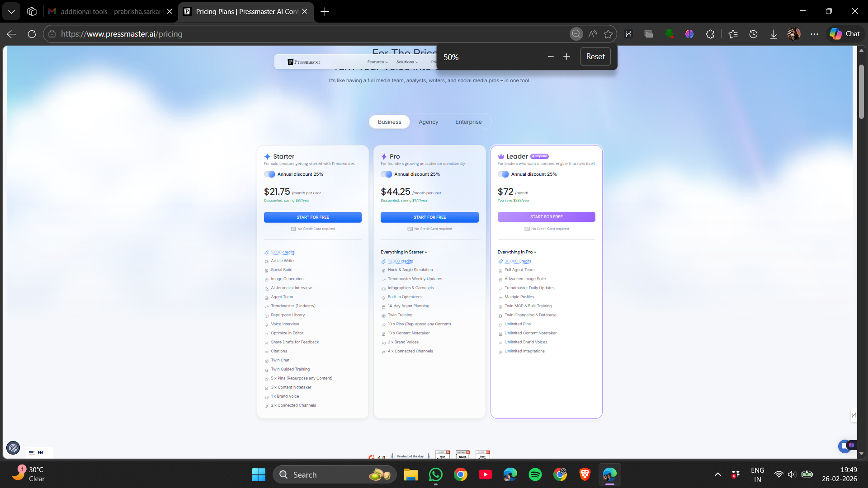
Task: Open Spotify from the taskbar
Action: coord(535,474)
